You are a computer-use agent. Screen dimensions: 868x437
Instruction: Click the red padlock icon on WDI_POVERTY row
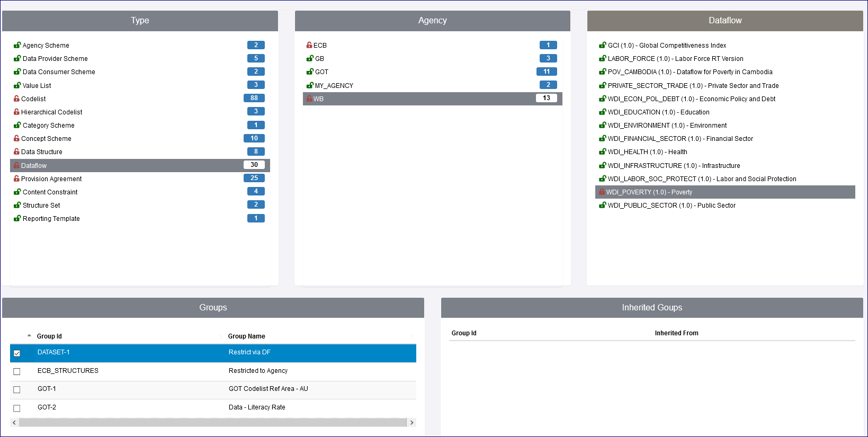(602, 192)
